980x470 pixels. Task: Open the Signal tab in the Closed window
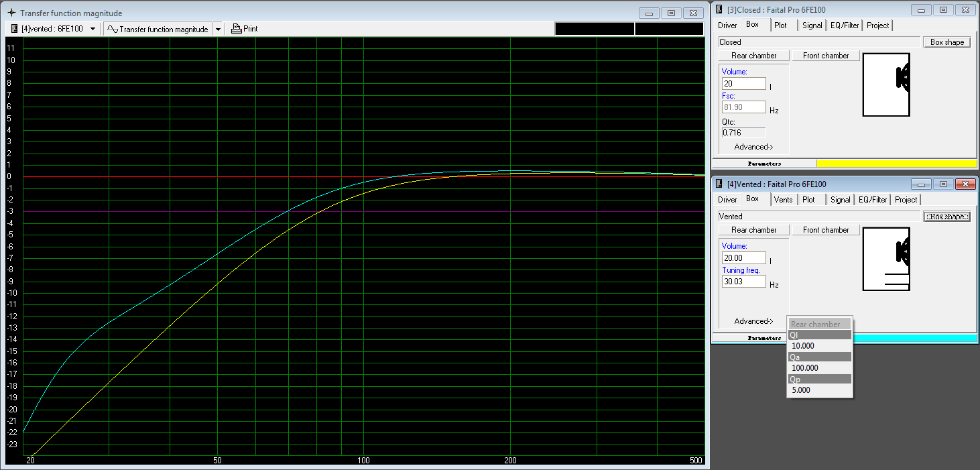(812, 25)
